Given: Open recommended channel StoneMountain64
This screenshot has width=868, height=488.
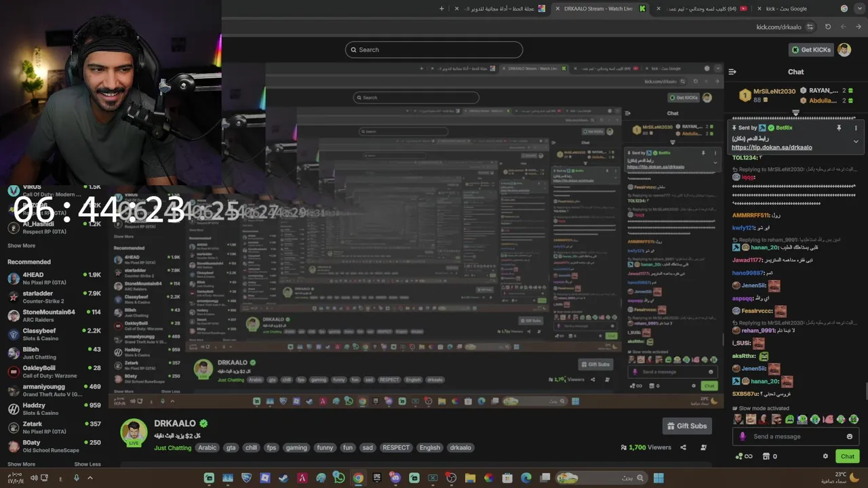Looking at the screenshot, I should pos(54,315).
